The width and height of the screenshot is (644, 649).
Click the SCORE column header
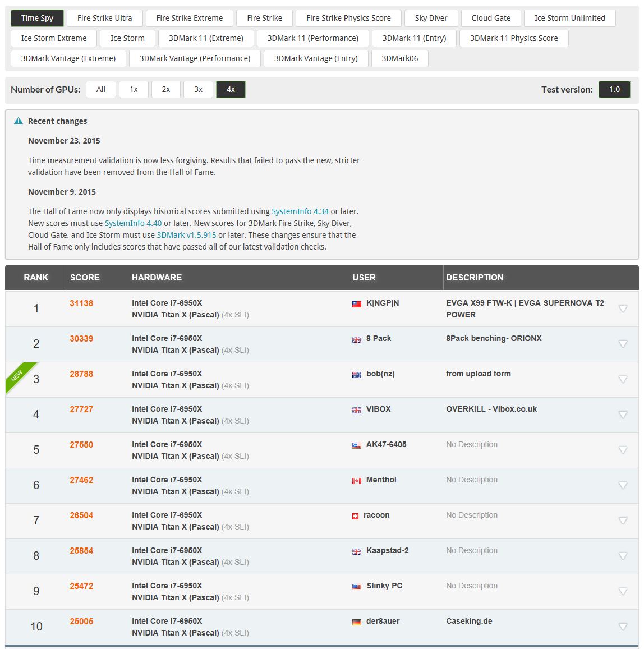coord(85,278)
